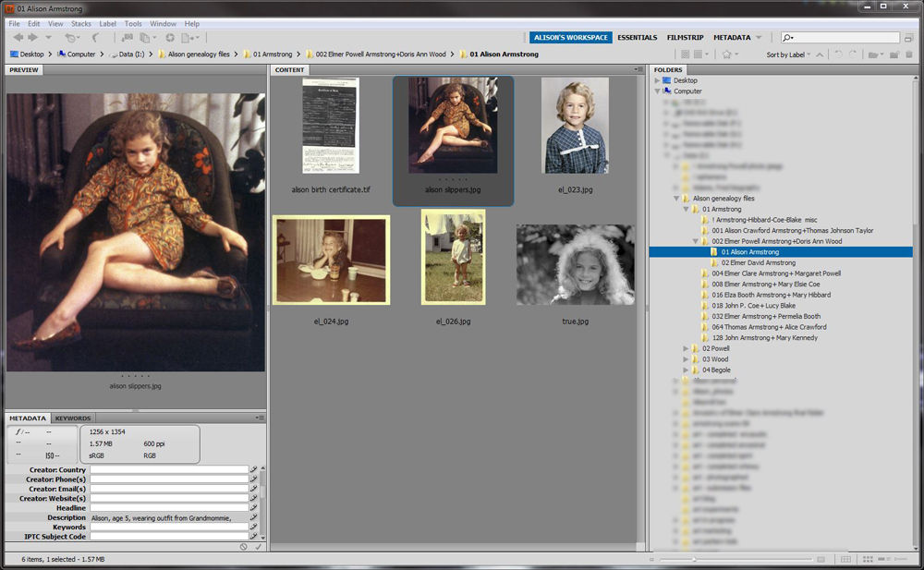Apply metadata changes with the checkmark icon

pos(258,547)
